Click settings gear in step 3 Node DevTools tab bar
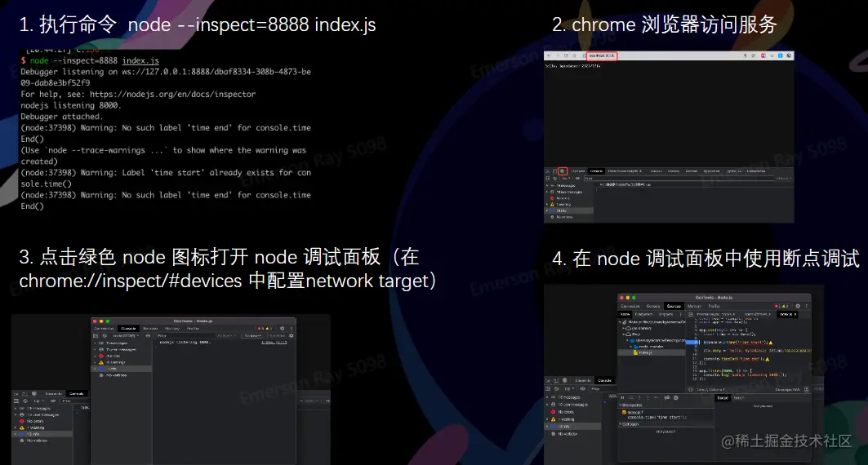Image resolution: width=868 pixels, height=465 pixels. click(283, 329)
